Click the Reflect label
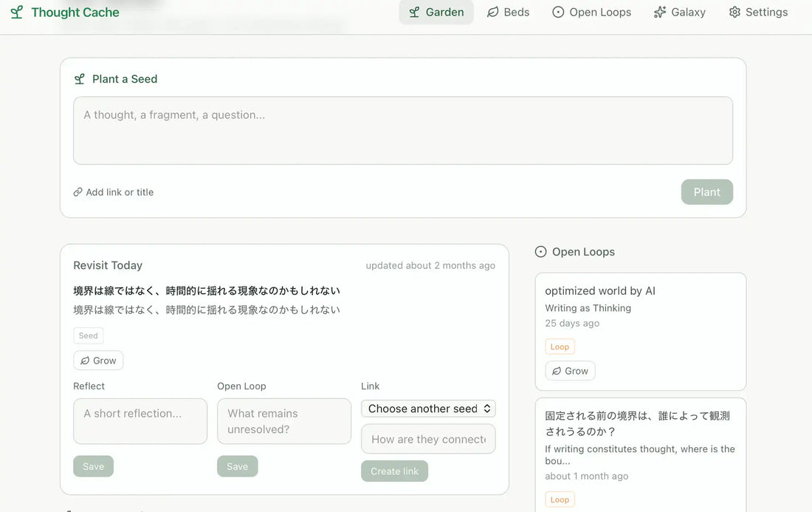This screenshot has height=512, width=812. (x=89, y=386)
